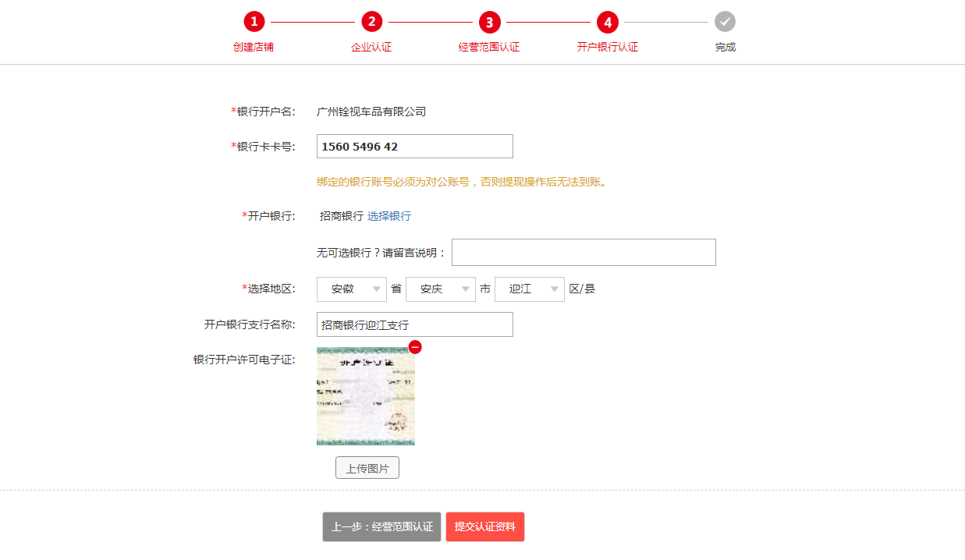Expand the district dropdown showing 迎江

(530, 289)
